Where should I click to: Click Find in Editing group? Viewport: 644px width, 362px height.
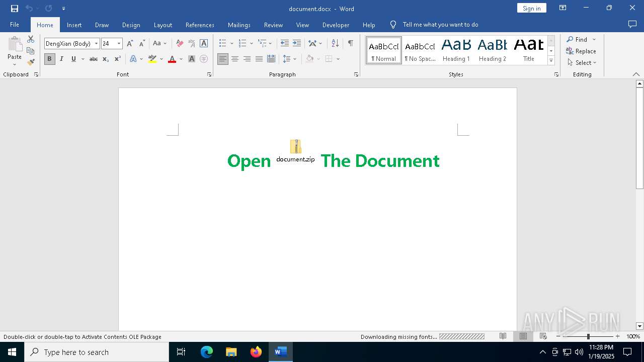click(x=577, y=39)
